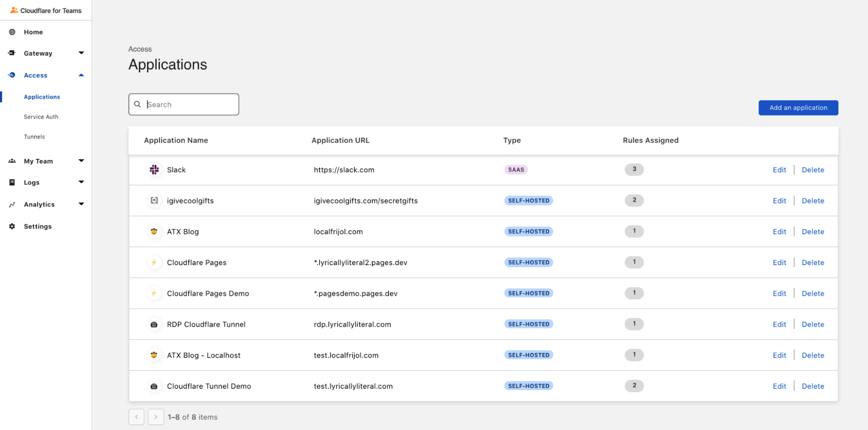Click the Cloudflare for Teams logo icon
This screenshot has height=430, width=868.
14,10
